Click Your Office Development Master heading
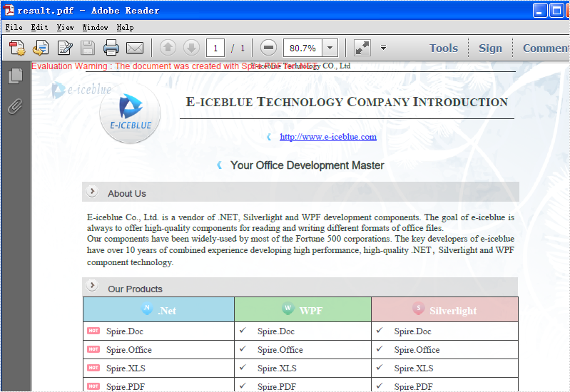Screen dimensions: 570x392 307,165
